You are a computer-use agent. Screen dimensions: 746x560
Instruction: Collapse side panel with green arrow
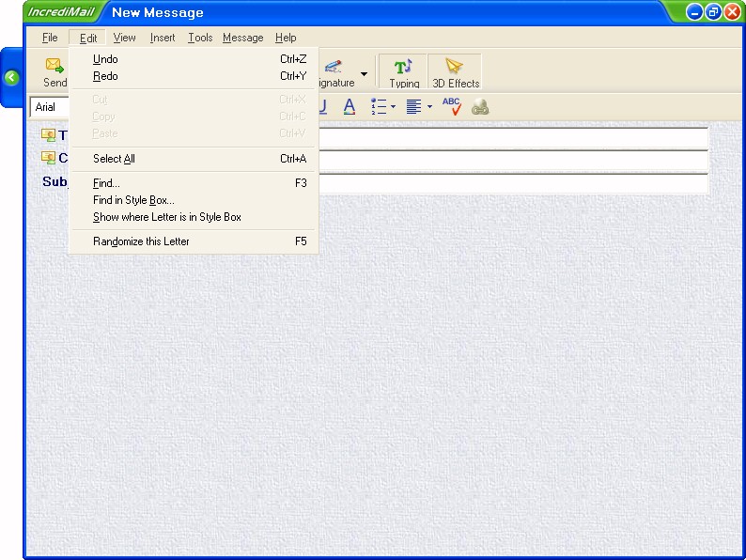[x=11, y=78]
